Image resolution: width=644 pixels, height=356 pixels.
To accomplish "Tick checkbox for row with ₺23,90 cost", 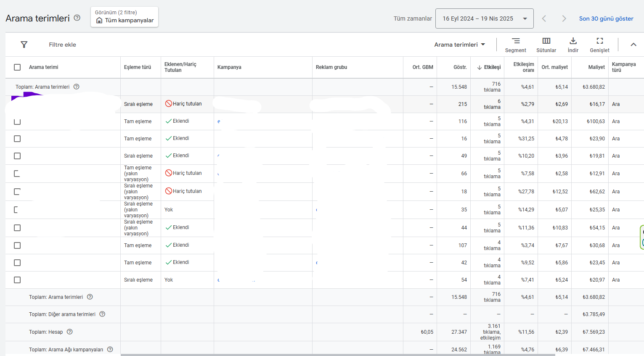I will pos(17,139).
